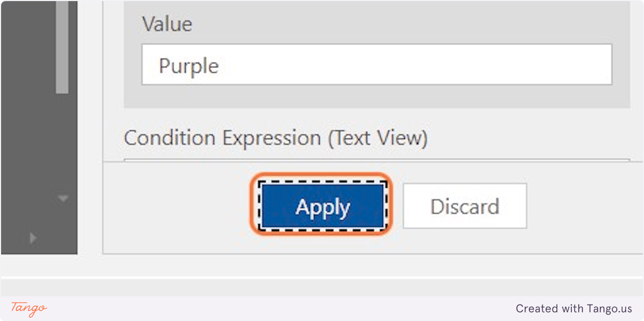
Task: Place cursor on the word Purple
Action: pyautogui.click(x=189, y=66)
